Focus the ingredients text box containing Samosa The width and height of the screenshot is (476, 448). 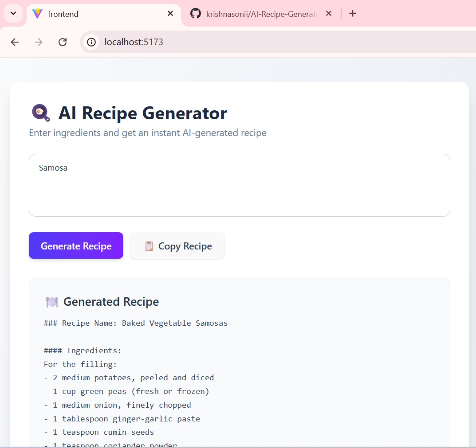click(x=239, y=185)
